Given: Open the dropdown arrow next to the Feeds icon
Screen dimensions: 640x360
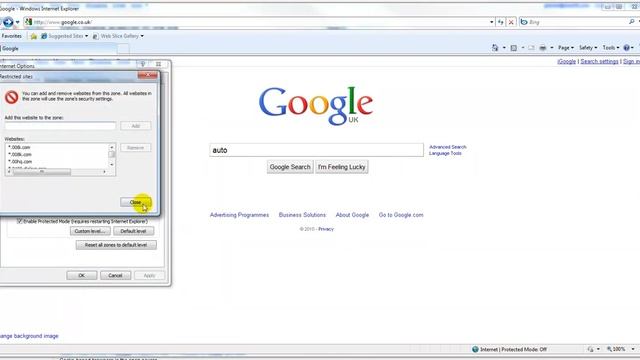Looking at the screenshot, I should point(522,48).
